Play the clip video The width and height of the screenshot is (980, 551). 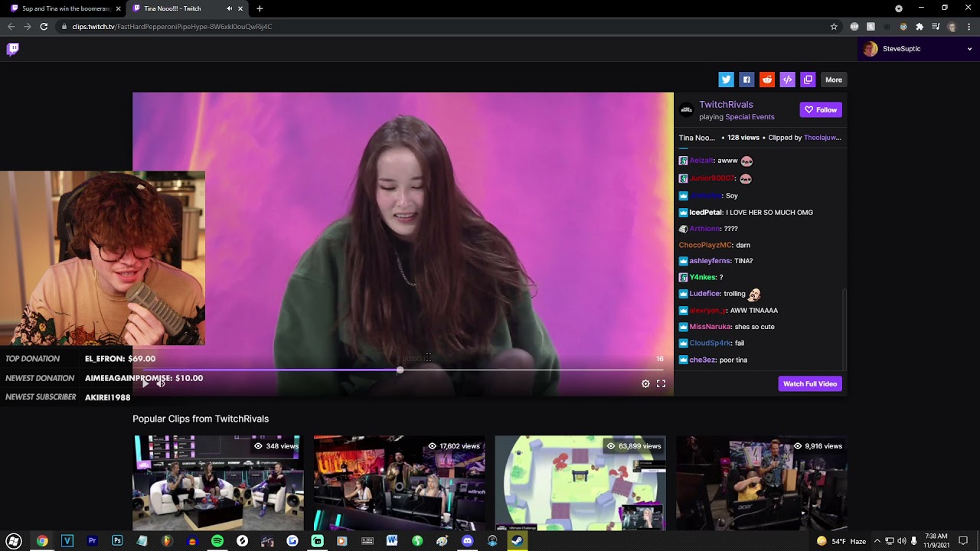(x=145, y=383)
